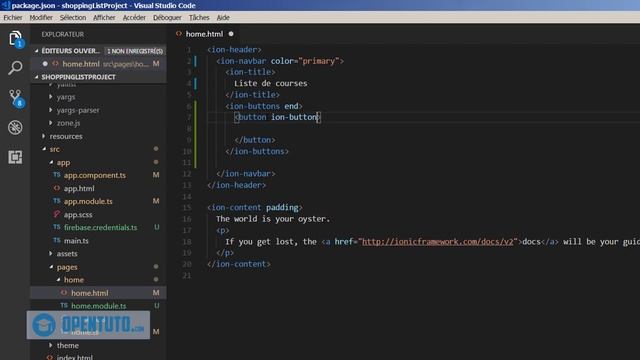Select home.html in open editors list

pos(98,64)
